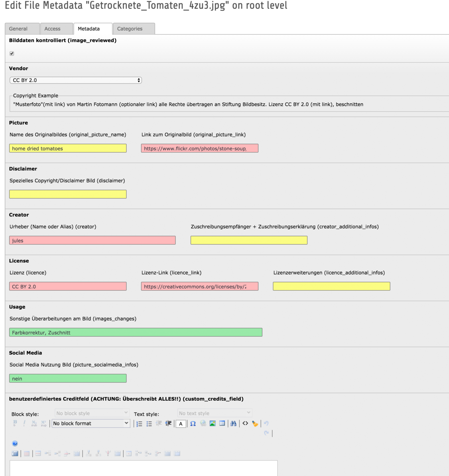Click the redo arrow icon
This screenshot has width=449, height=476.
[x=266, y=433]
